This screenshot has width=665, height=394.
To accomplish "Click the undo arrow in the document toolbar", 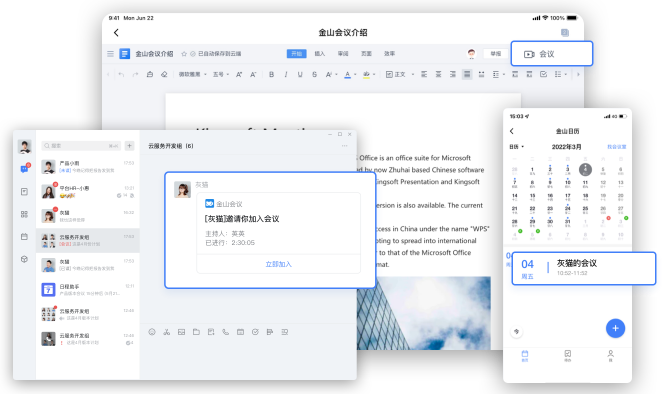I will tap(121, 75).
